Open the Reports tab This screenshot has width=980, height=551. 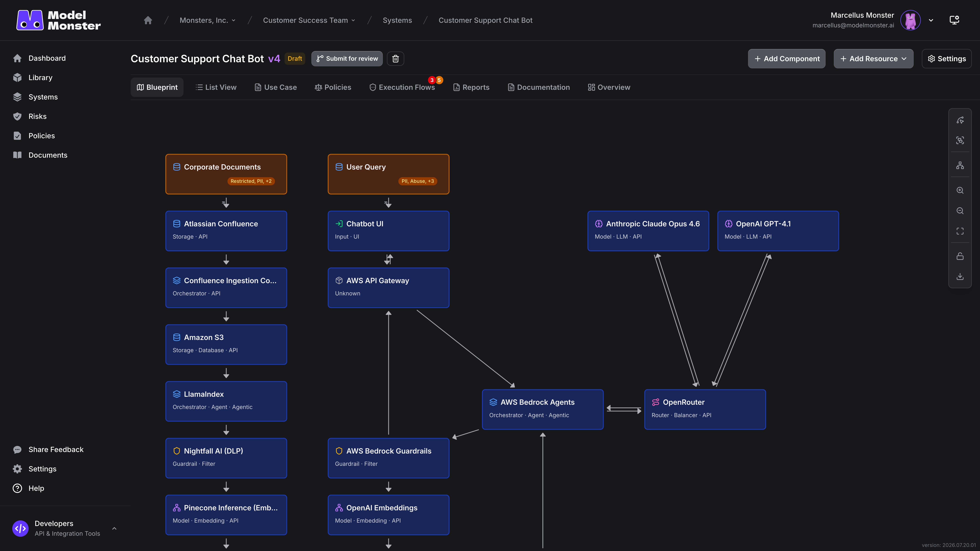point(471,87)
